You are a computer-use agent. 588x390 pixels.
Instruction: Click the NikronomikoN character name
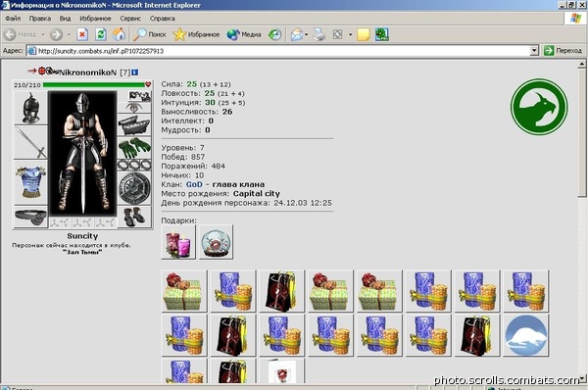point(88,73)
